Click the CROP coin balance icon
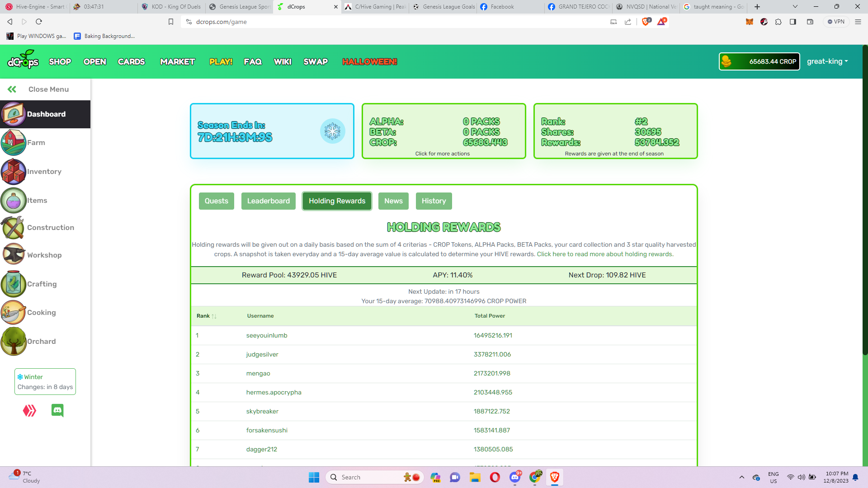This screenshot has width=868, height=488. (726, 61)
